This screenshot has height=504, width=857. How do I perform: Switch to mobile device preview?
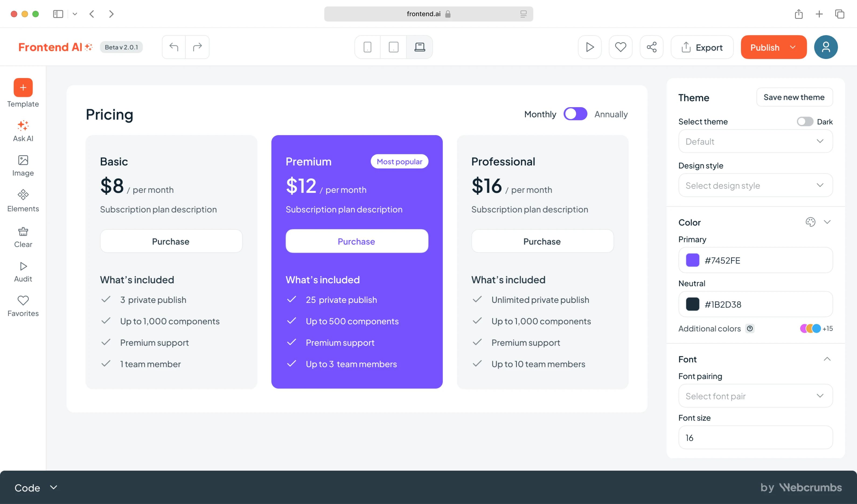click(367, 47)
